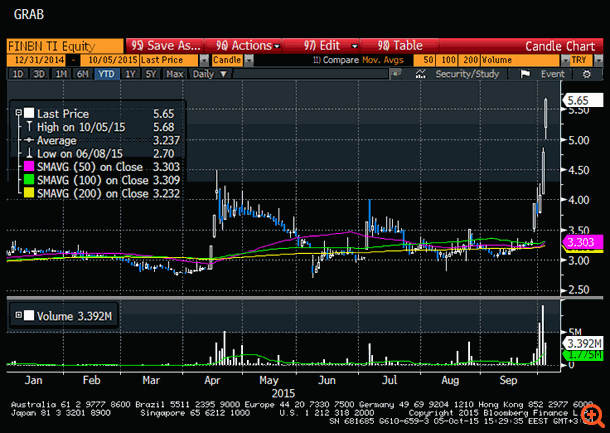Switch to the 5Y time range tab
Screen dimensions: 610x433
point(150,74)
